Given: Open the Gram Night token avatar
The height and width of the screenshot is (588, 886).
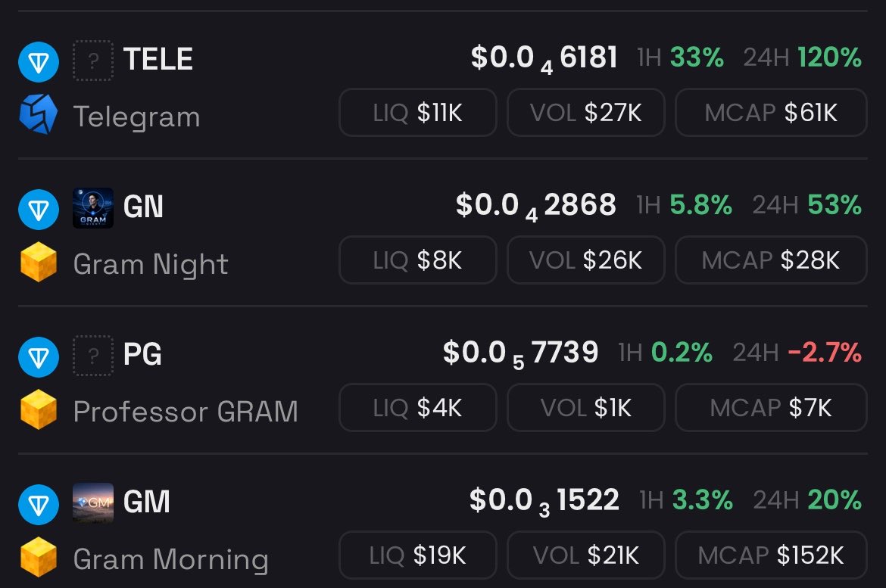Looking at the screenshot, I should pos(93,208).
